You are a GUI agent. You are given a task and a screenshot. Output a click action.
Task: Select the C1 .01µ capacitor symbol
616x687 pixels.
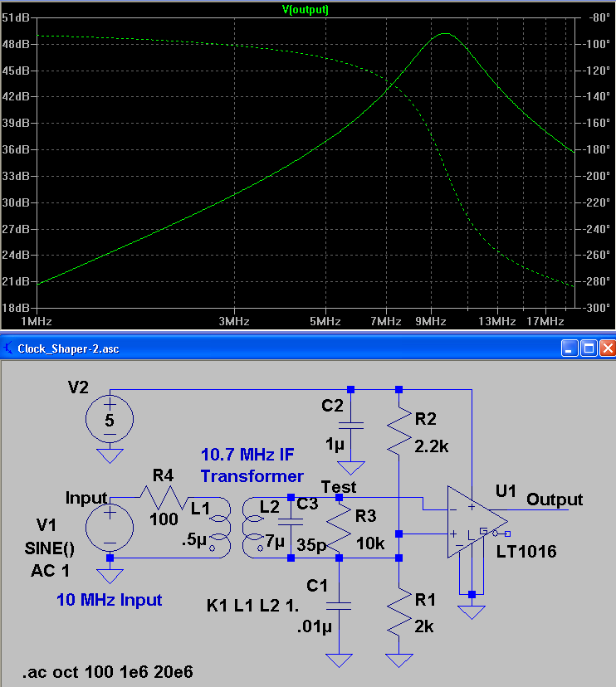coord(339,607)
